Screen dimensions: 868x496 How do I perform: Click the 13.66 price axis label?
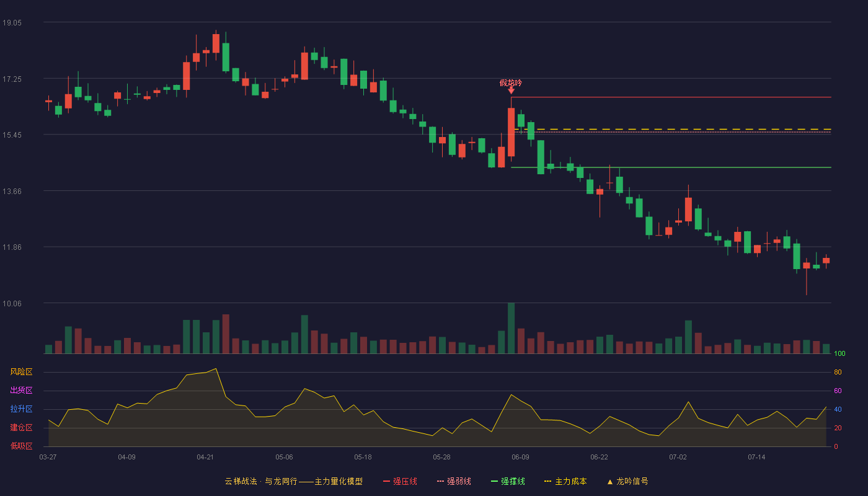tap(12, 191)
